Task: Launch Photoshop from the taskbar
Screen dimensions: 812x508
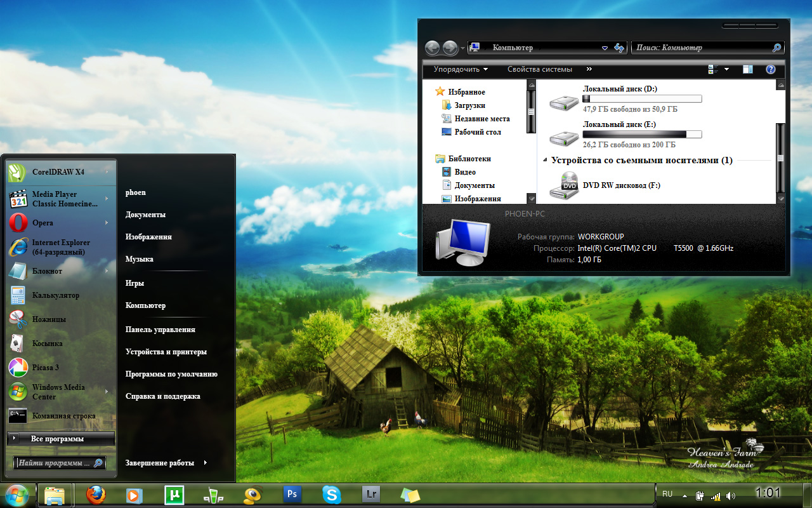Action: [292, 494]
